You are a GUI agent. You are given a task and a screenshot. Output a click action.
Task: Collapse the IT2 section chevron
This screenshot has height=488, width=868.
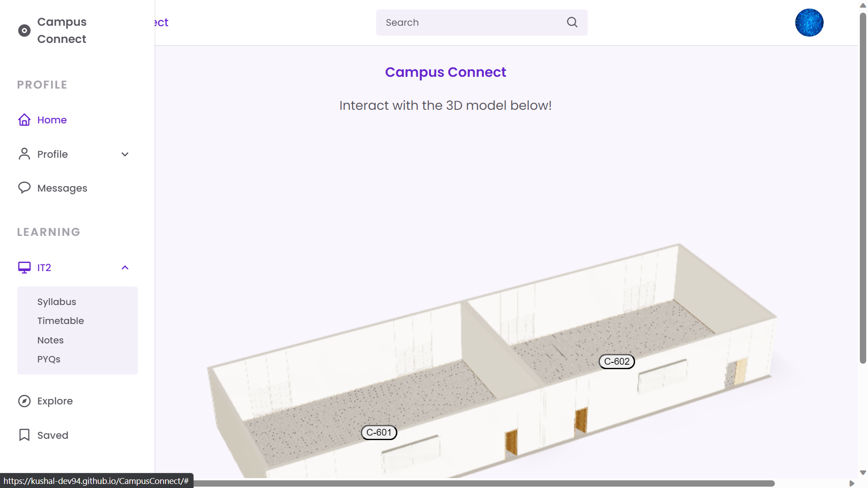(125, 267)
